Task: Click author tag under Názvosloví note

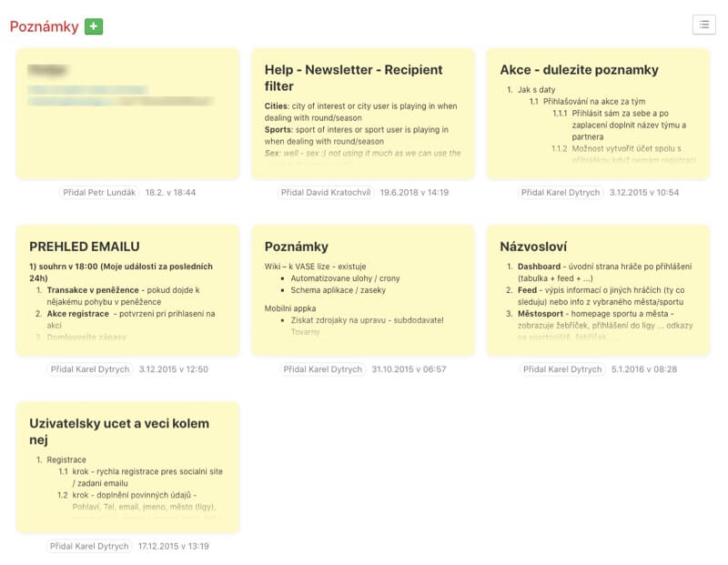Action: click(562, 369)
